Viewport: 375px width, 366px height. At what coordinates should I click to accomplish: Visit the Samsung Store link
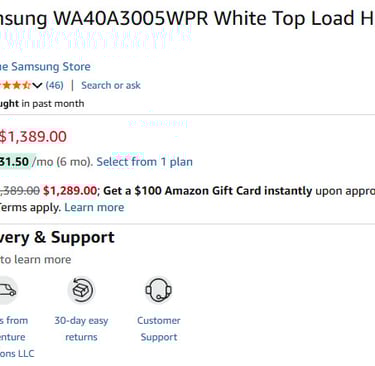(45, 67)
